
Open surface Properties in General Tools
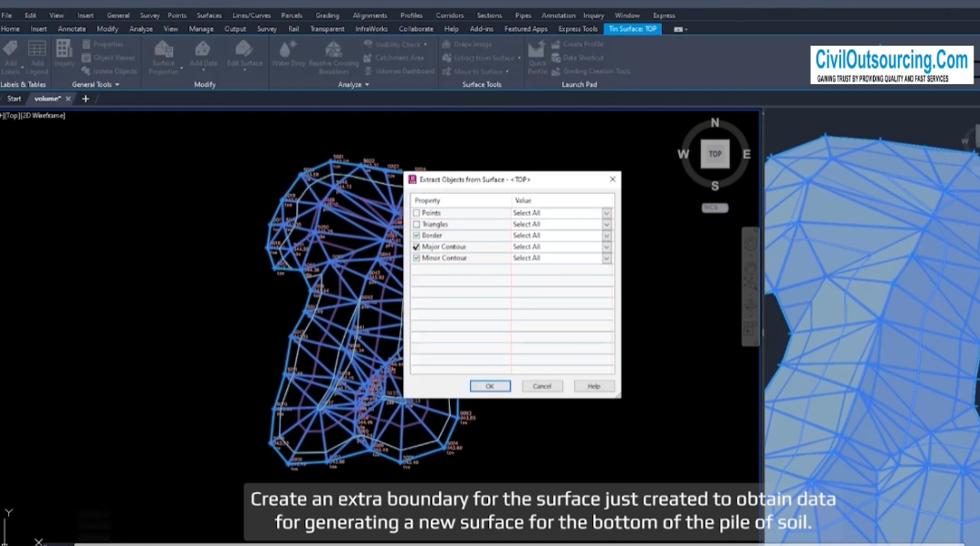pos(102,45)
